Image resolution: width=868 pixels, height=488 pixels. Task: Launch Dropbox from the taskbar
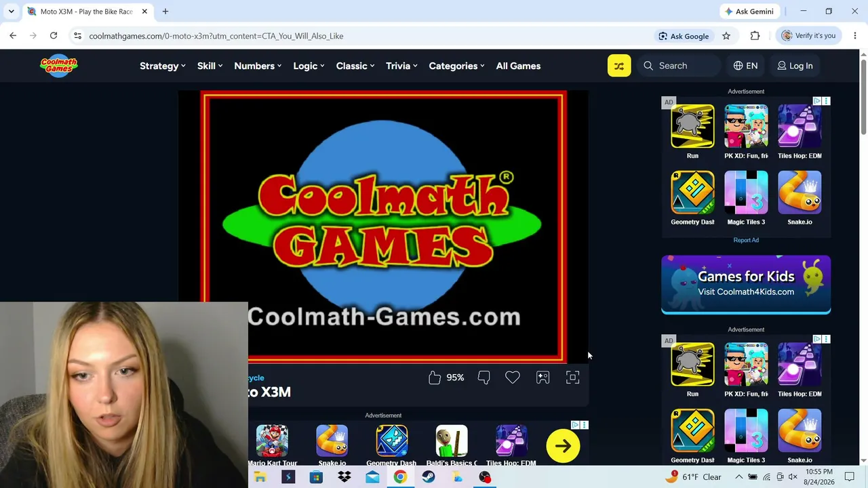[x=344, y=477]
